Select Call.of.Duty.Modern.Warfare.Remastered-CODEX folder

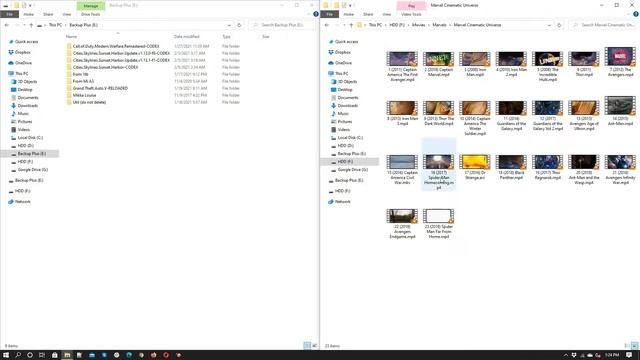(116, 46)
